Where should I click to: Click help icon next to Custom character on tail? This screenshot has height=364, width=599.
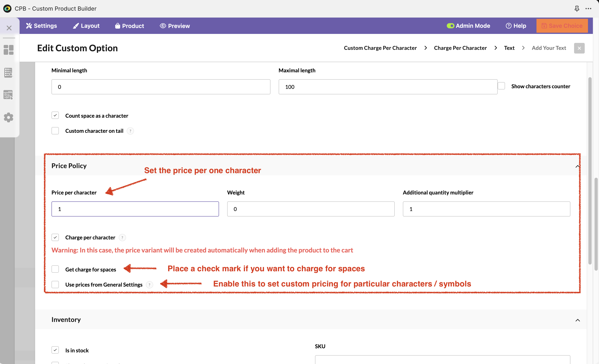click(x=130, y=131)
